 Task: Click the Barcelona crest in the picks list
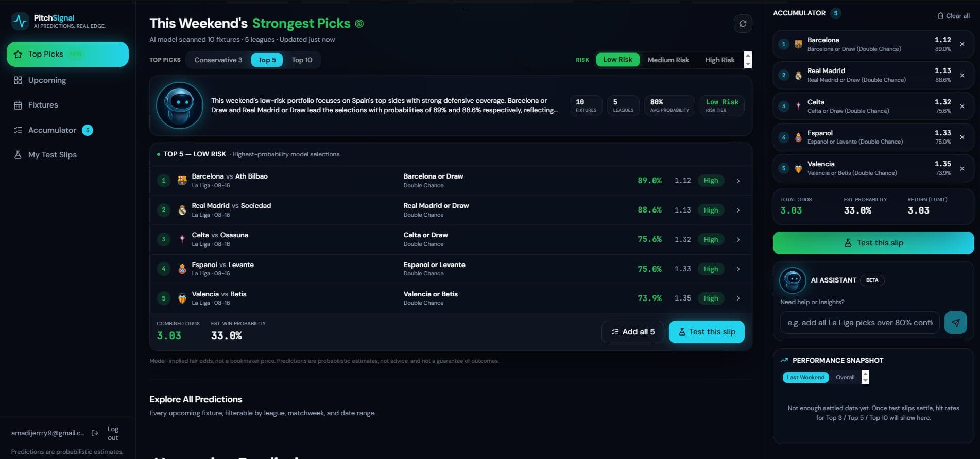(x=182, y=181)
